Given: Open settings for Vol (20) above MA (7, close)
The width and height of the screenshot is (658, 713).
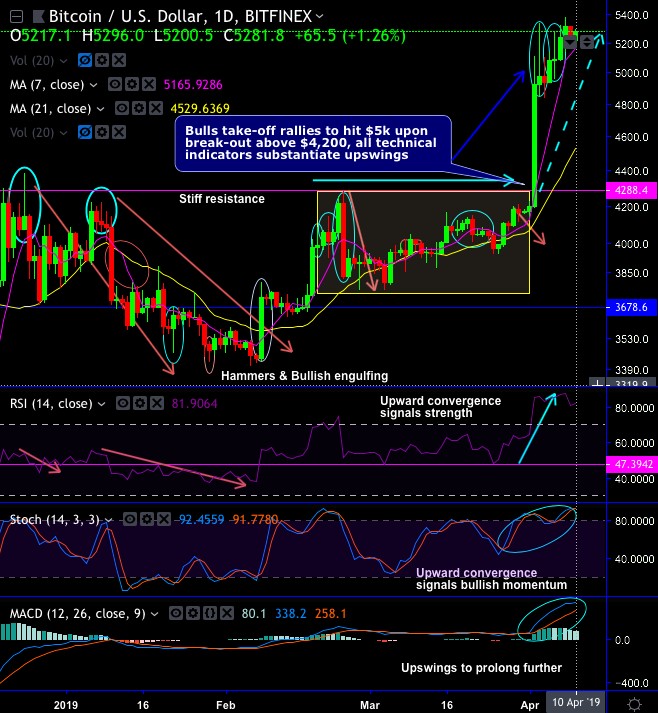Looking at the screenshot, I should [x=102, y=60].
